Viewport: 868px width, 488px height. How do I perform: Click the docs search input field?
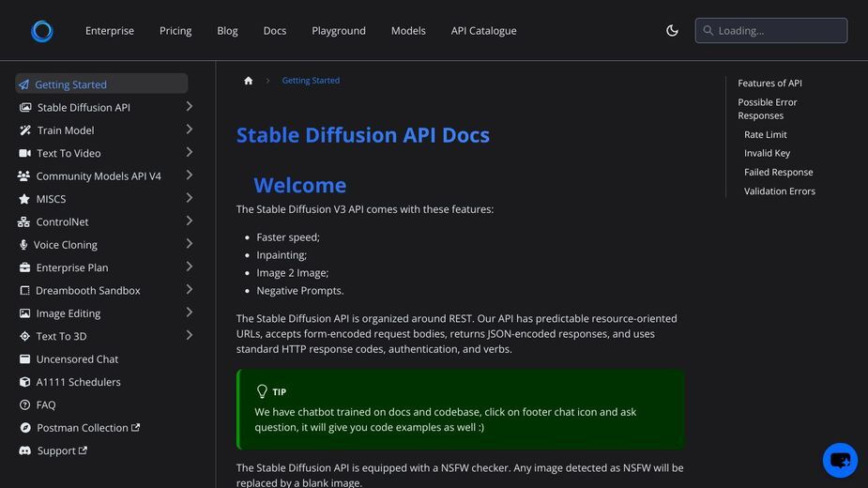[771, 30]
